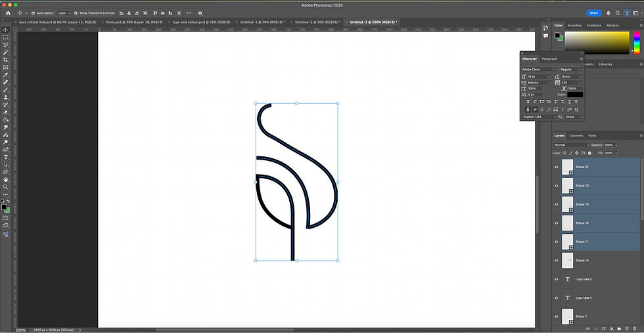Open the Sharp anti-aliasing dropdown
644x333 pixels.
point(574,117)
